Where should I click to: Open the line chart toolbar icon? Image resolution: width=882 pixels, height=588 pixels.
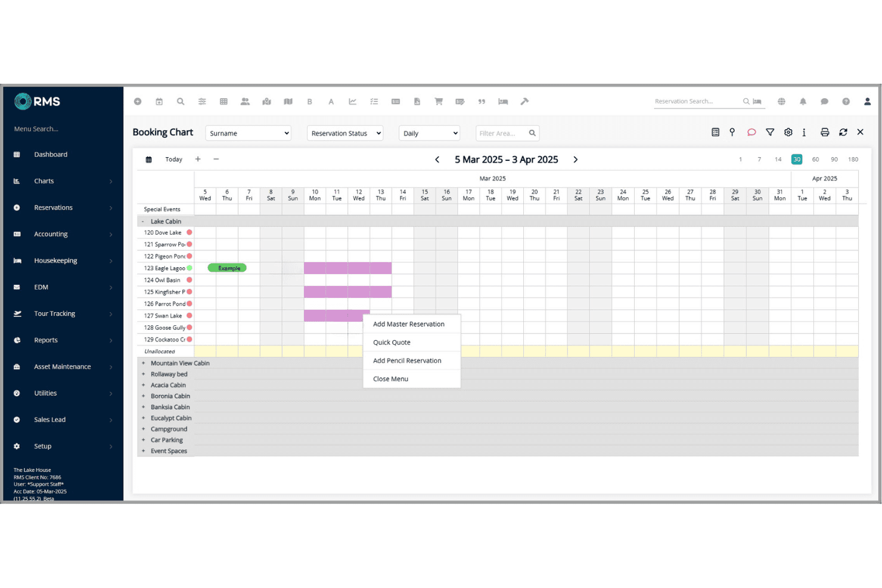(x=353, y=102)
